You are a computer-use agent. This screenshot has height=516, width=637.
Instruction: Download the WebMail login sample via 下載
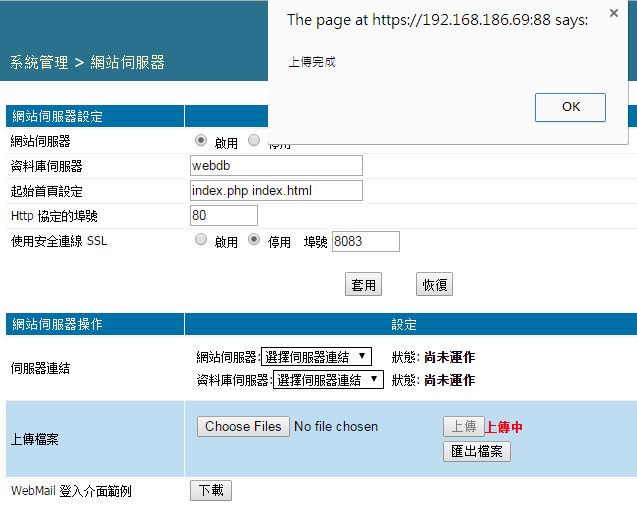[211, 491]
